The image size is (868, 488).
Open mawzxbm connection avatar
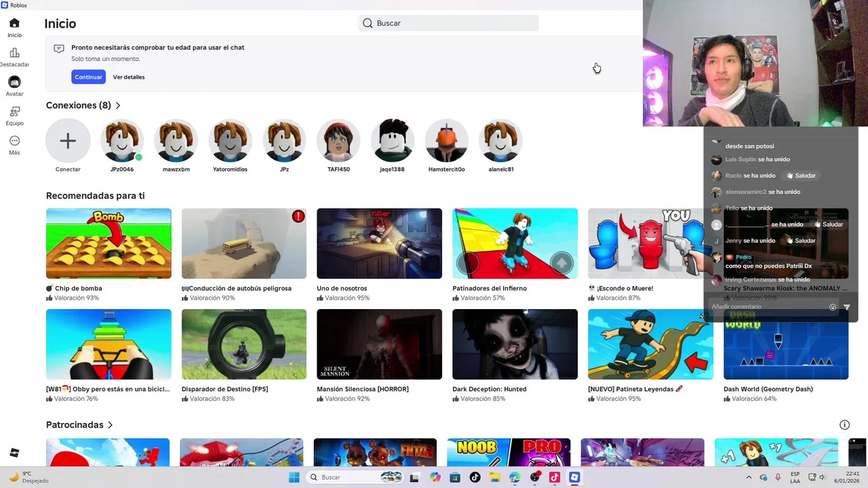176,140
